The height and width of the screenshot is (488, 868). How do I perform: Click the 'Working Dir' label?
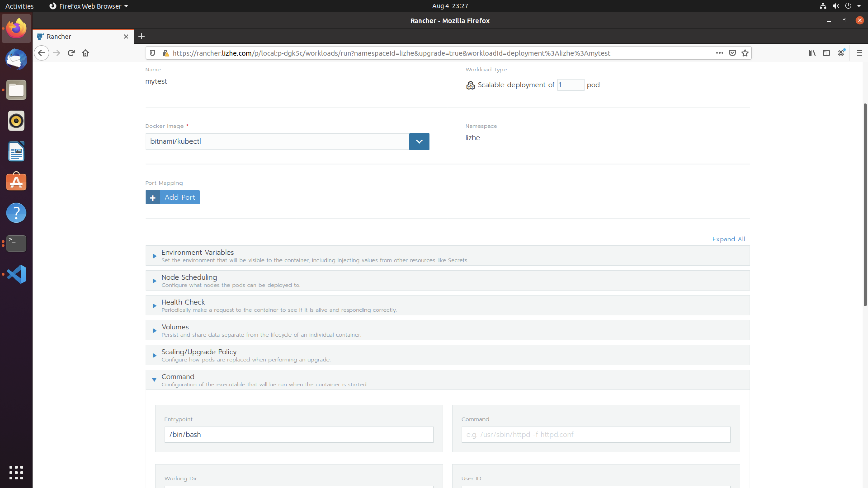(x=181, y=478)
